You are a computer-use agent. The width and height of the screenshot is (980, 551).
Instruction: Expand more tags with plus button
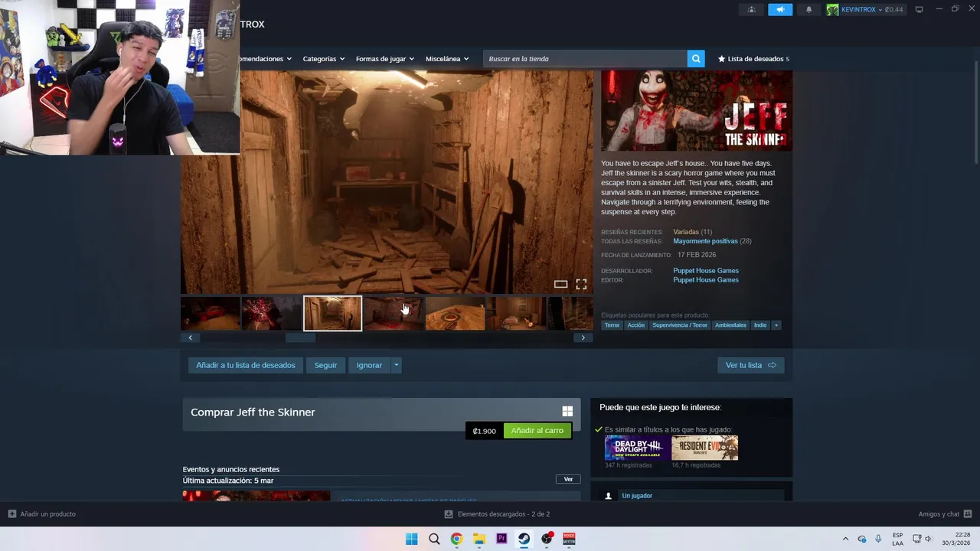[776, 325]
